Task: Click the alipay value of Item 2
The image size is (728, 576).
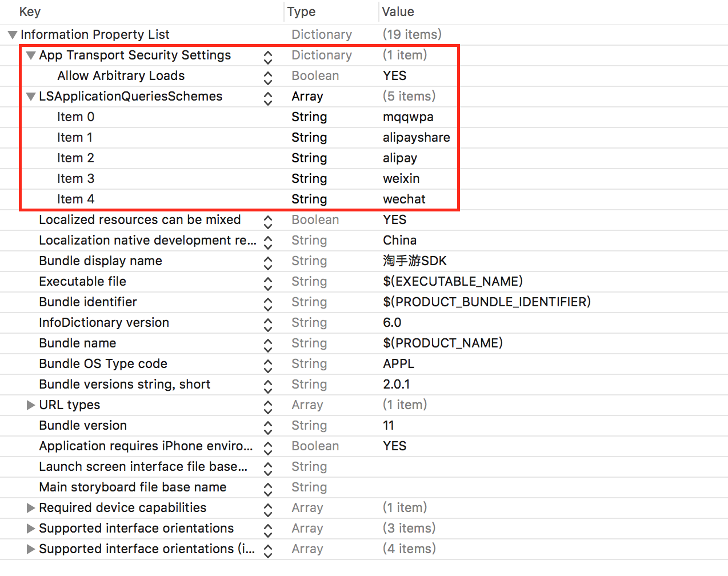Action: [x=400, y=159]
